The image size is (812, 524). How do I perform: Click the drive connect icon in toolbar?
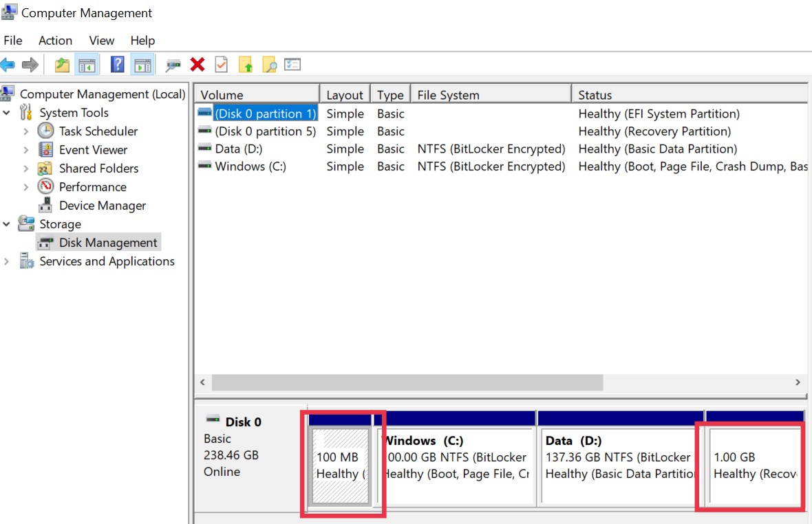click(173, 65)
